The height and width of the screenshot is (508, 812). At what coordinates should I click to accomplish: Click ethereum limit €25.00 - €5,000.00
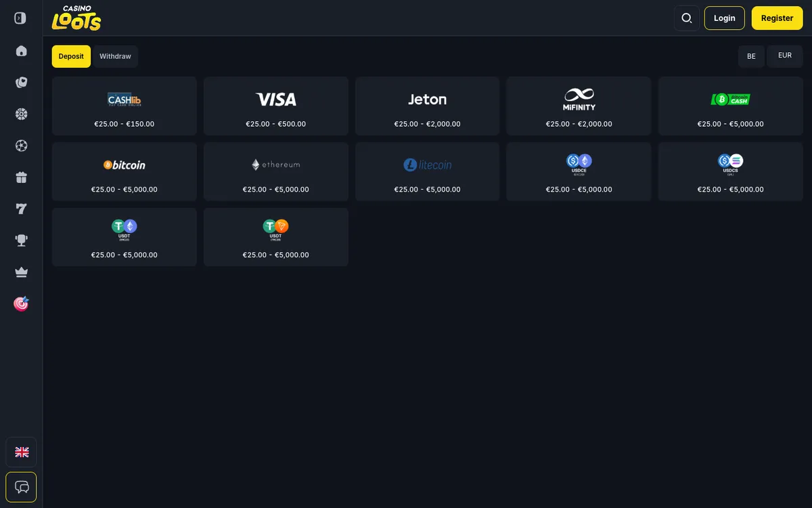[276, 190]
